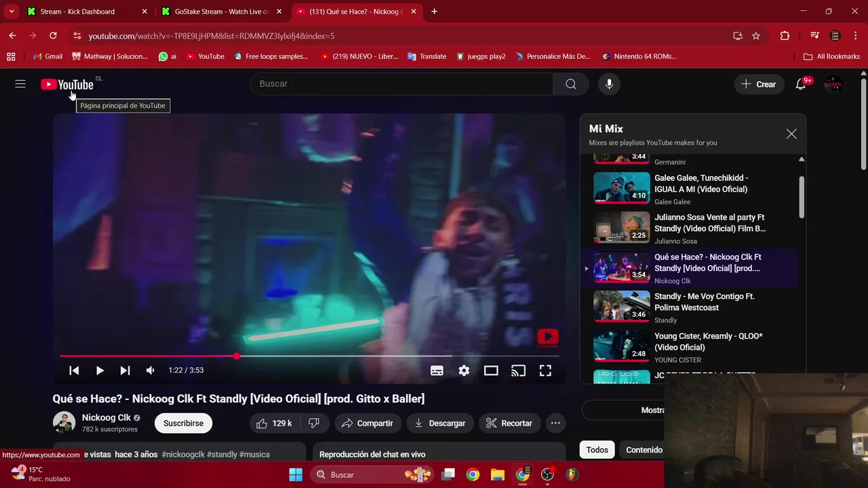868x488 pixels.
Task: Open YouTube notifications bell
Action: [801, 84]
